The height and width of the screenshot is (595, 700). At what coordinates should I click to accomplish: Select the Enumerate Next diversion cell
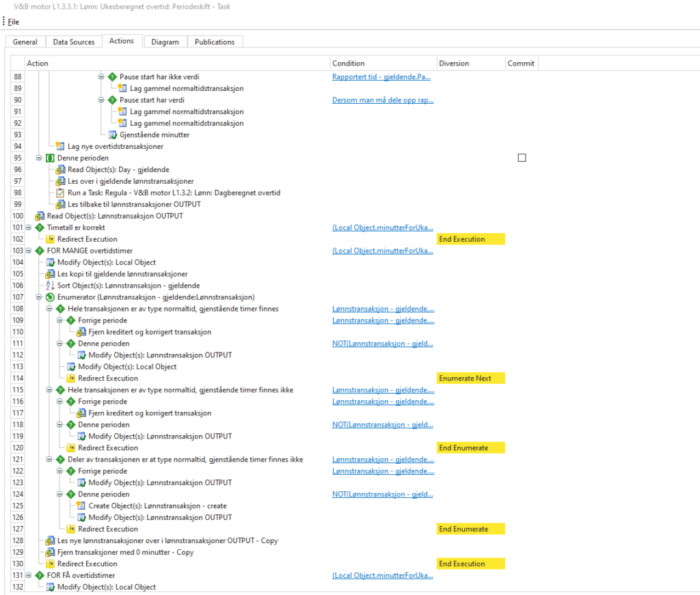[470, 378]
